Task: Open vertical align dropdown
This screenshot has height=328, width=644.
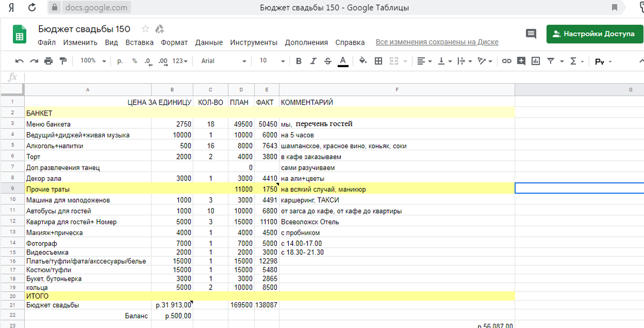Action: (445, 61)
